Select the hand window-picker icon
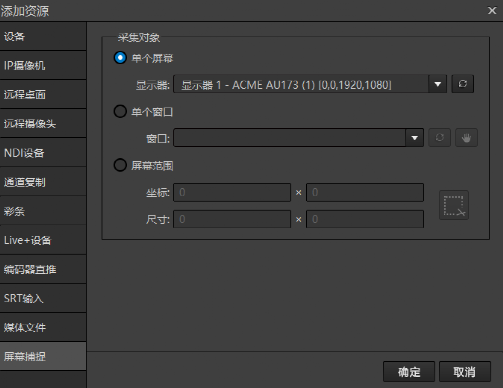Screen dimensions: 503x388 [466, 137]
